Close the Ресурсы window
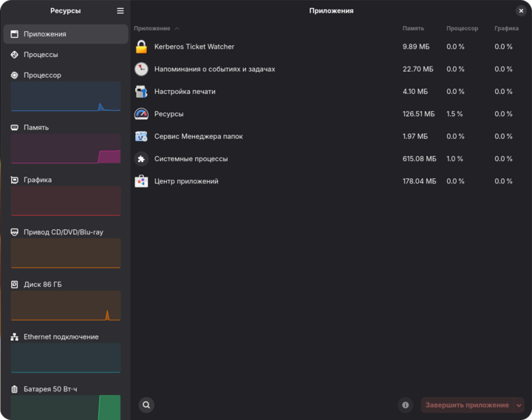The height and width of the screenshot is (420, 532). [521, 11]
